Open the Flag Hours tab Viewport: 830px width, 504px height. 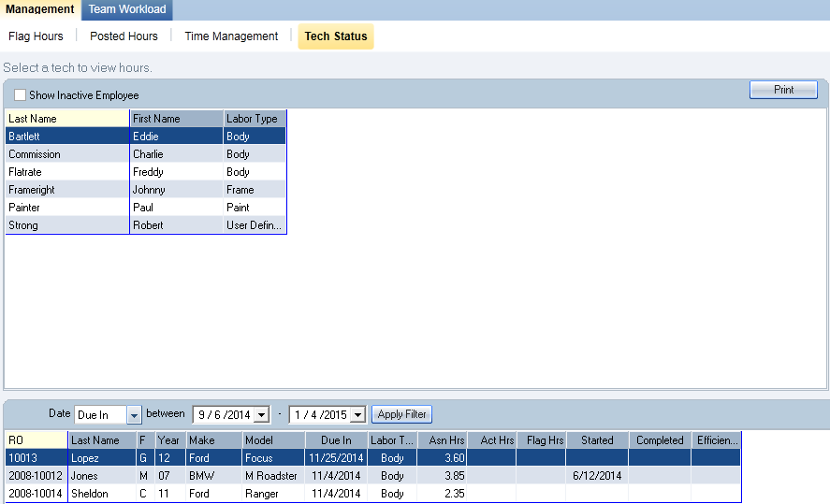pyautogui.click(x=36, y=36)
